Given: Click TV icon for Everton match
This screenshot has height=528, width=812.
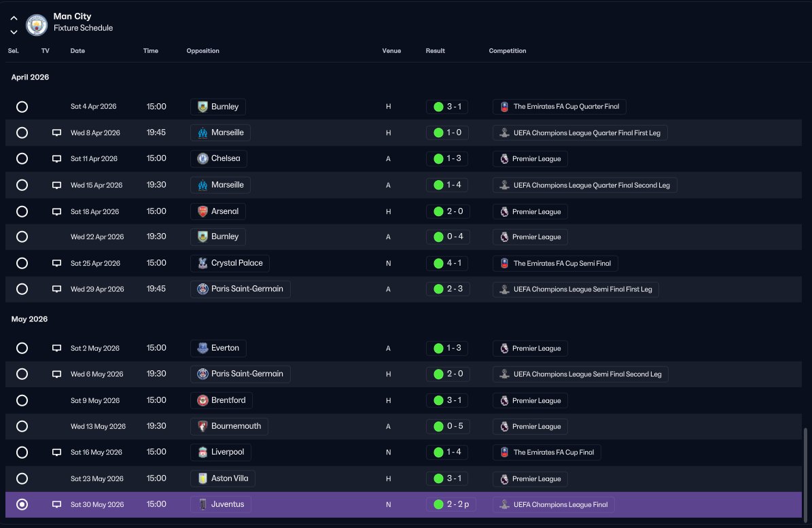Looking at the screenshot, I should click(x=56, y=348).
